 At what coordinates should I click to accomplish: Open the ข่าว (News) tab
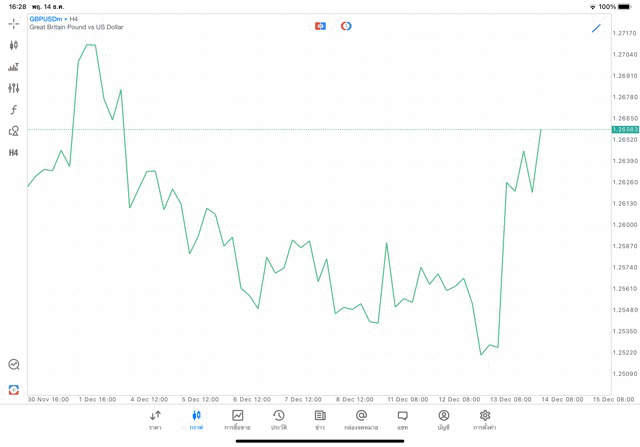[x=320, y=419]
